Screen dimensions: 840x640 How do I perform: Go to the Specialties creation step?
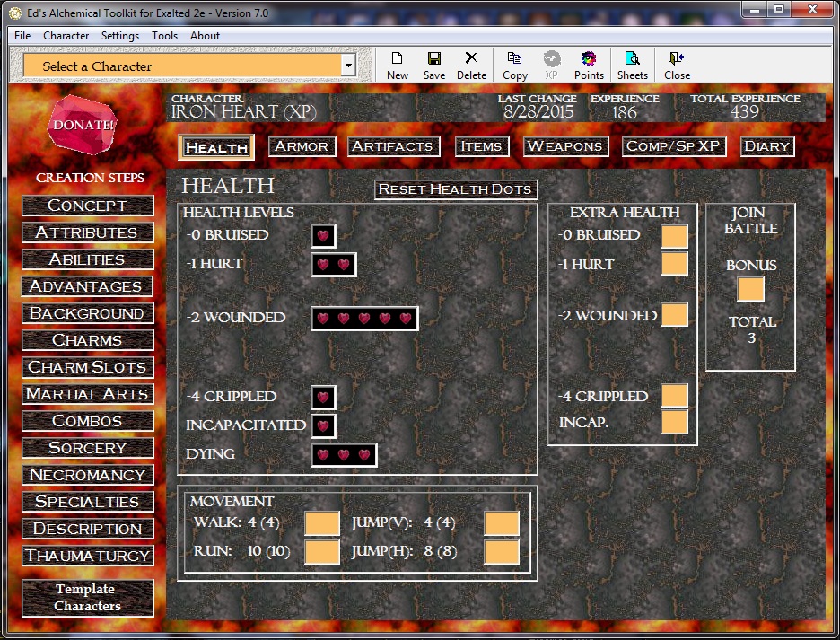point(87,502)
